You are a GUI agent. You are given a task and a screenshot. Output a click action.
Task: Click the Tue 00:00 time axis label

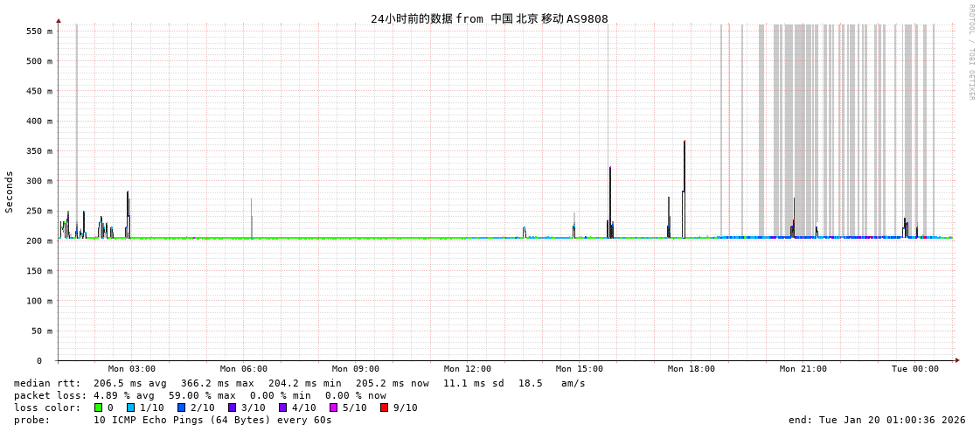pos(915,369)
